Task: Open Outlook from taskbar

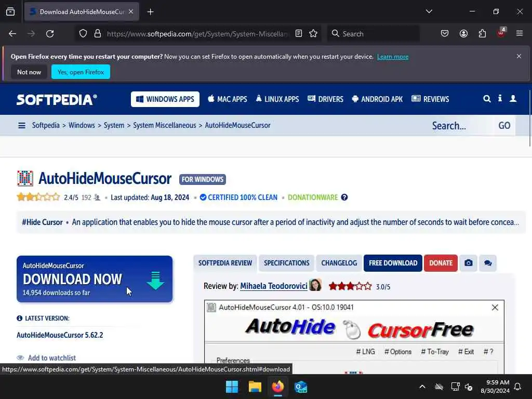Action: click(x=301, y=387)
